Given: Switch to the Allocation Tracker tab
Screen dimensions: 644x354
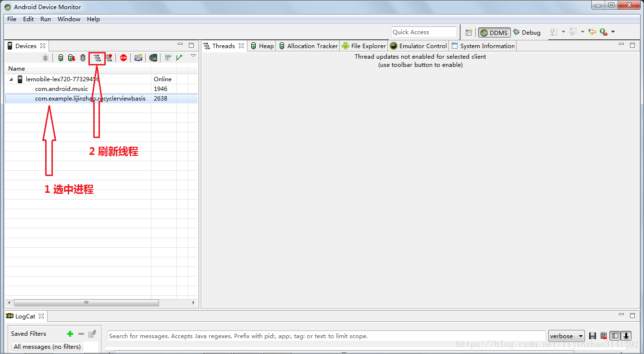Looking at the screenshot, I should (308, 46).
